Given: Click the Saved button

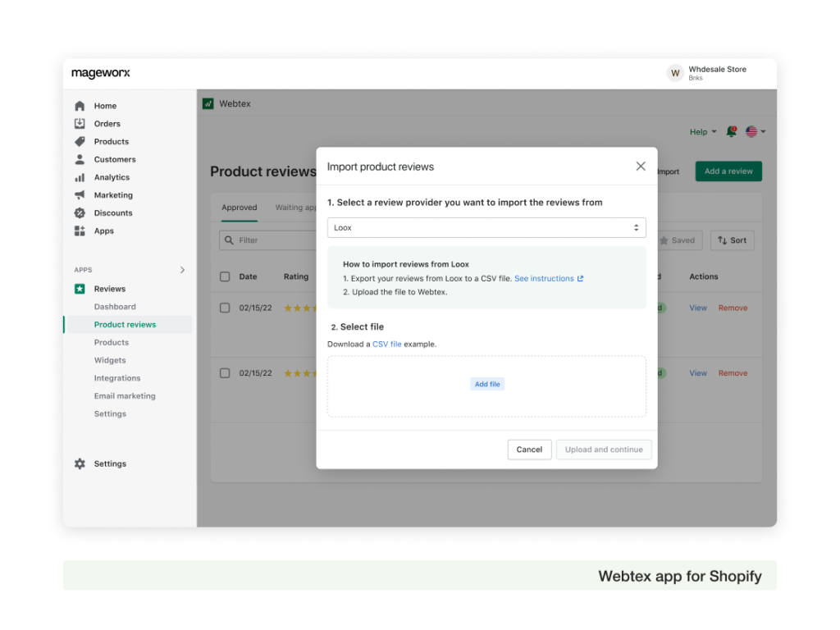Looking at the screenshot, I should 678,240.
